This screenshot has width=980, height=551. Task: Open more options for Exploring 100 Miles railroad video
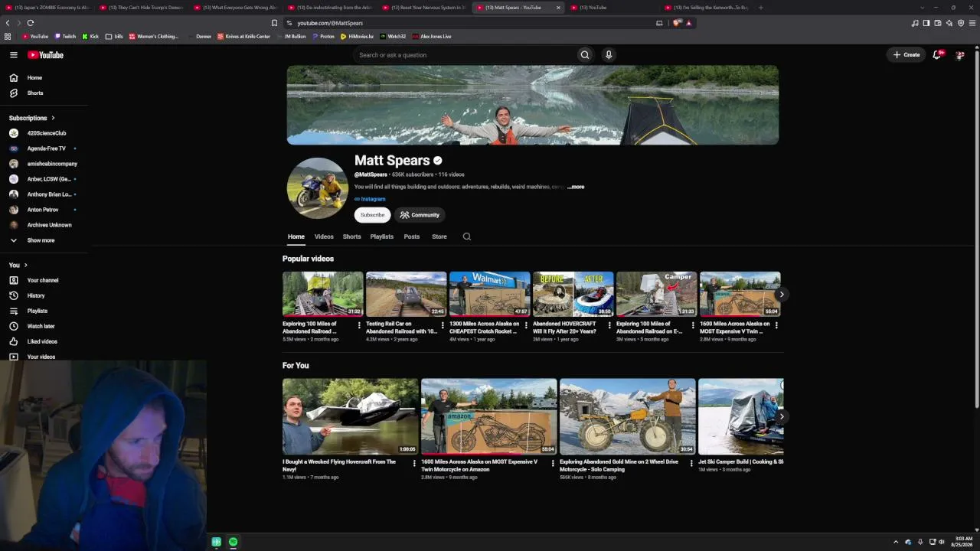[359, 325]
